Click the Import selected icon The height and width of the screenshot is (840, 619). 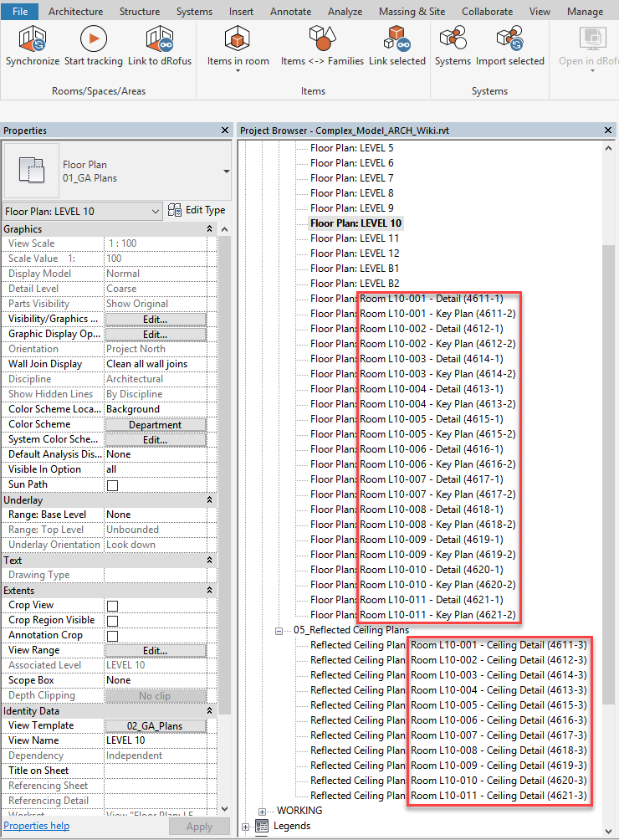coord(509,39)
